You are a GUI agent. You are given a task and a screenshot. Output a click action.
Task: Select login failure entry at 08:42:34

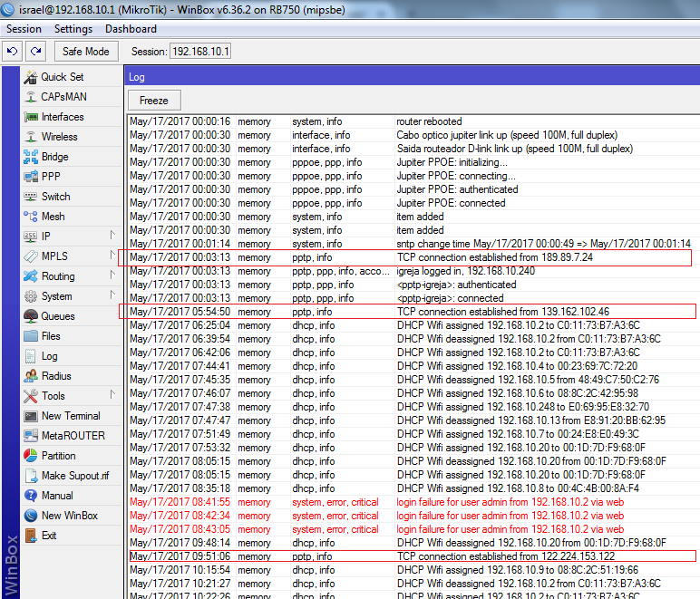pos(413,516)
